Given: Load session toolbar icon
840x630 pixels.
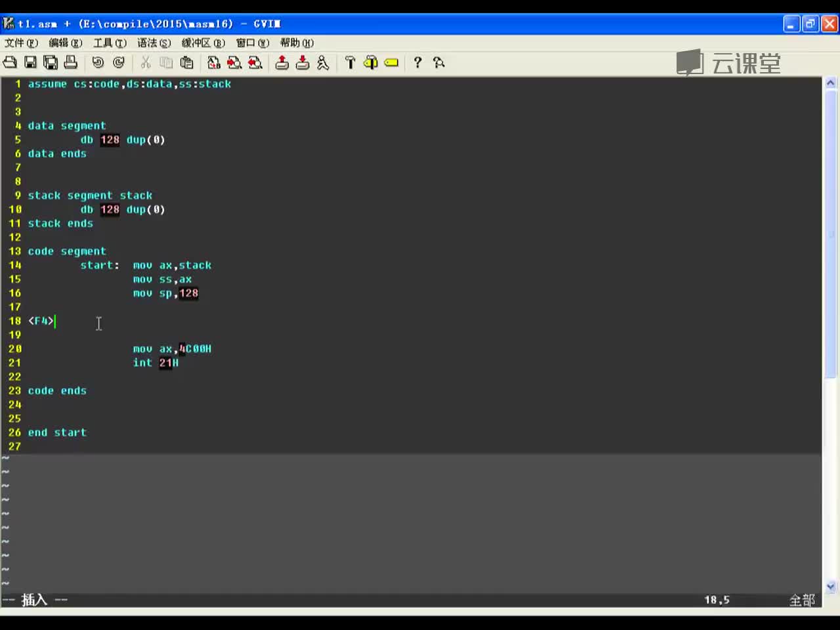Looking at the screenshot, I should pyautogui.click(x=282, y=62).
